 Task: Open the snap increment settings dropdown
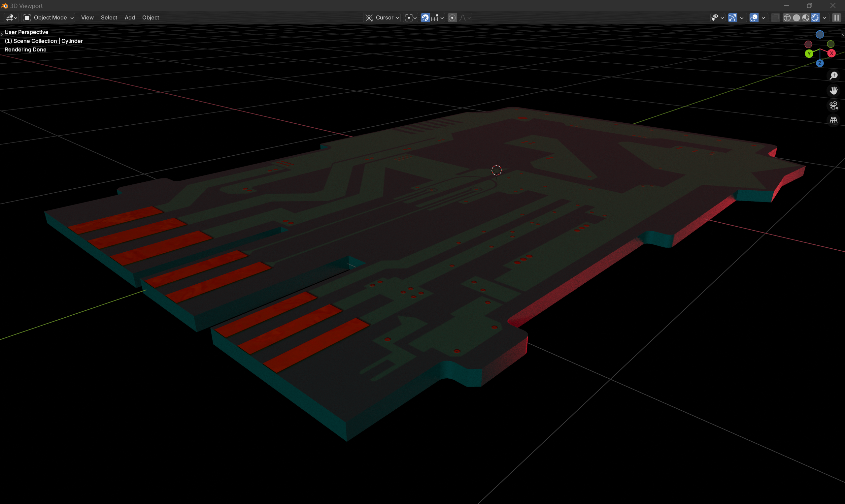(x=438, y=18)
